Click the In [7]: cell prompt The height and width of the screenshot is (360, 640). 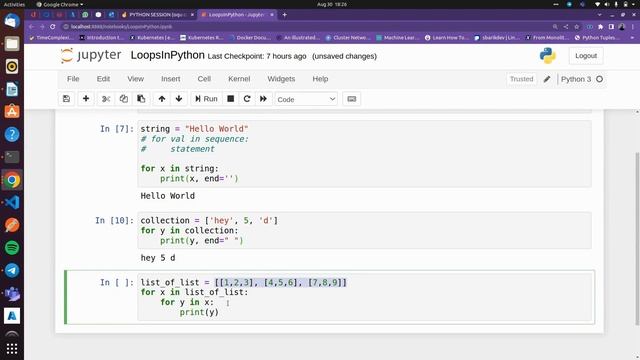[x=117, y=129]
